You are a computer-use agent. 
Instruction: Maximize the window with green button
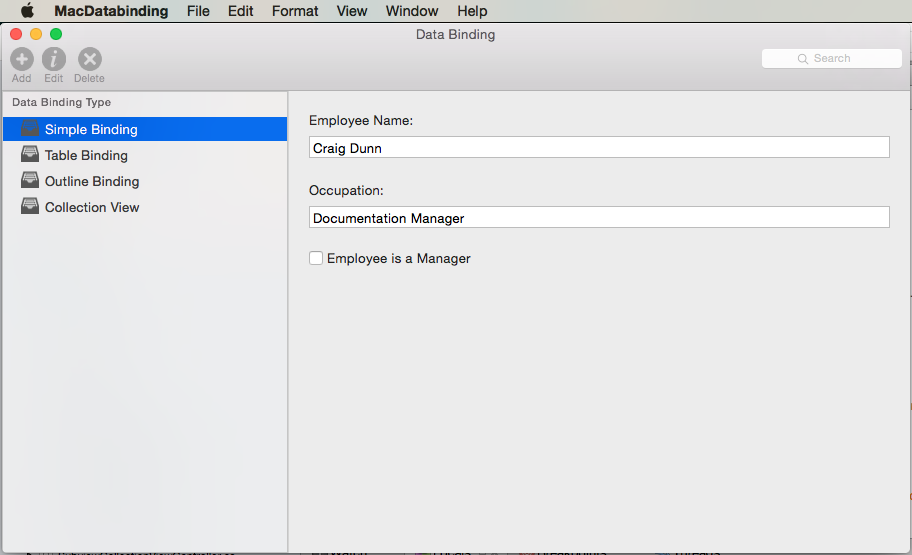pos(56,34)
